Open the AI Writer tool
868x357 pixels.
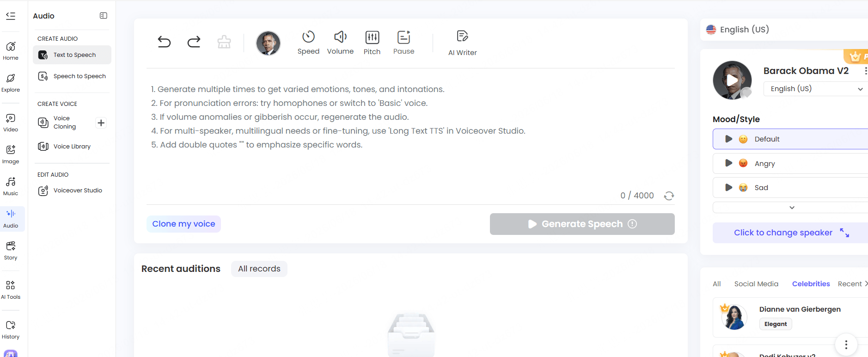point(462,43)
